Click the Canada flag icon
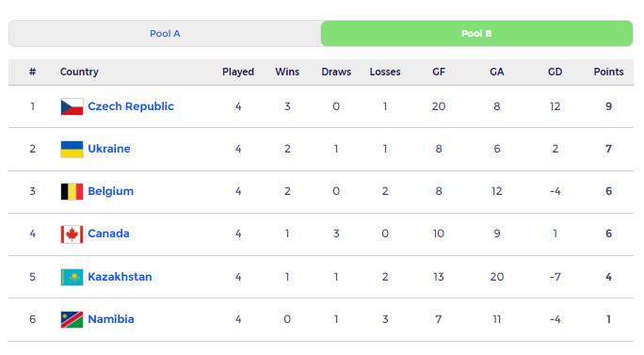 click(x=72, y=234)
